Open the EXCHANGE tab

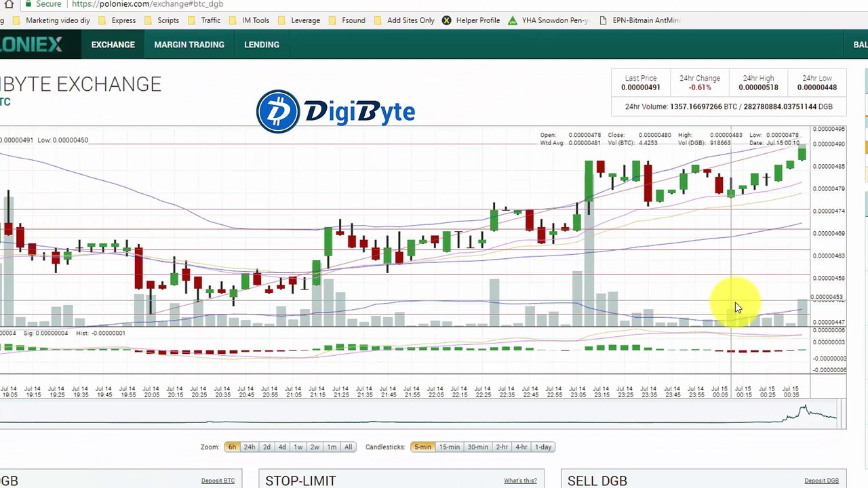(113, 45)
